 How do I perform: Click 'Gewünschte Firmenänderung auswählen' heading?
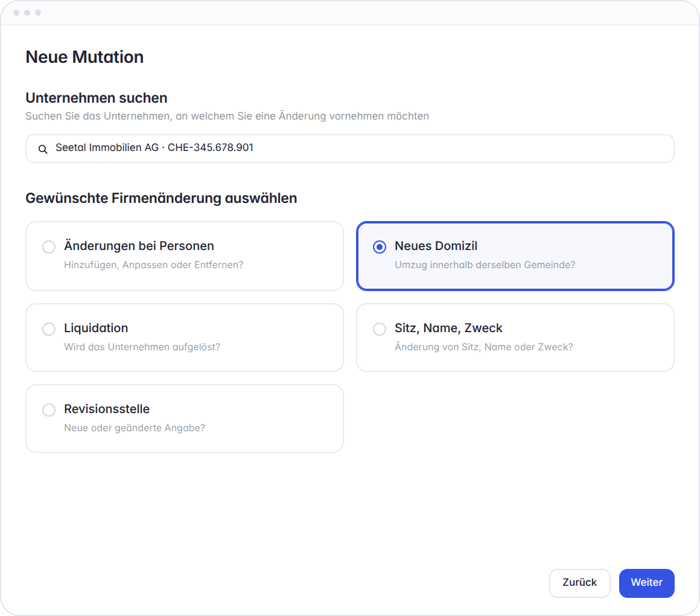point(161,198)
